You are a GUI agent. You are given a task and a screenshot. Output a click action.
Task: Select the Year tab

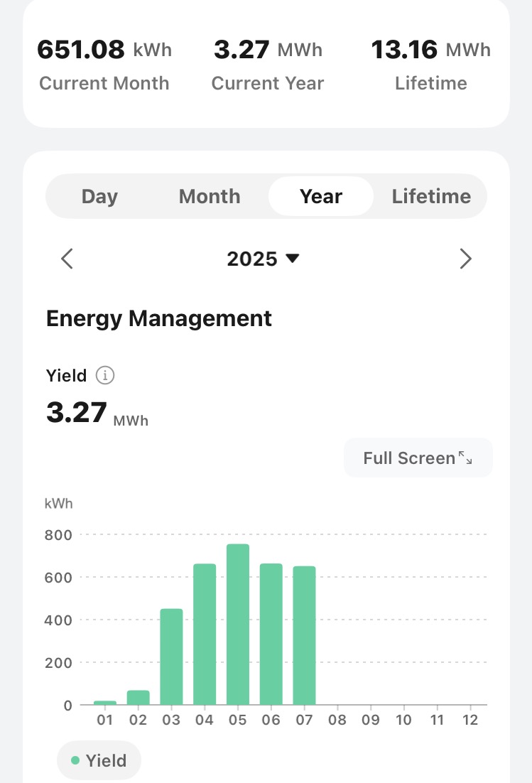click(x=321, y=197)
